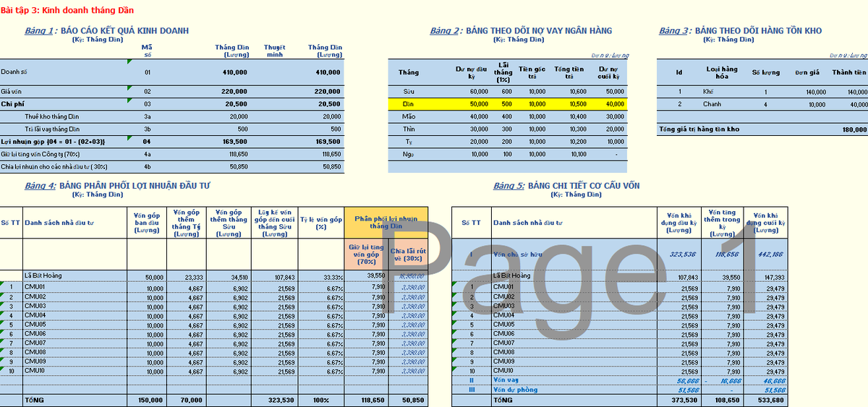Select the "Thuyết minh" column header

[275, 51]
